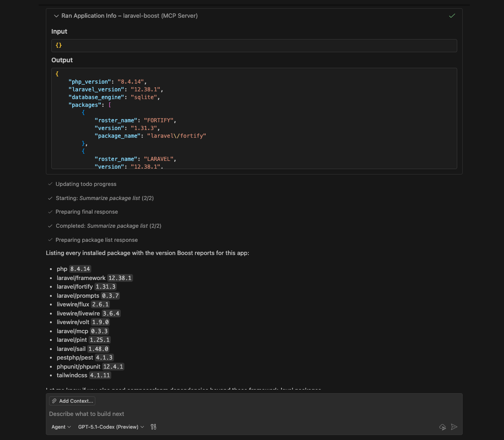Image resolution: width=504 pixels, height=440 pixels.
Task: Click the delegate-to-cloud-agent icon beside send
Action: pos(442,427)
